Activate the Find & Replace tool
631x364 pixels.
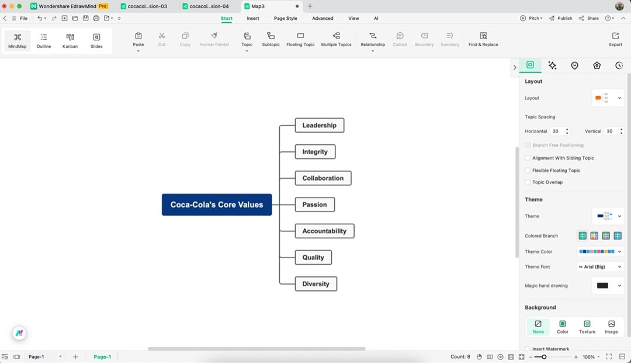pos(483,40)
